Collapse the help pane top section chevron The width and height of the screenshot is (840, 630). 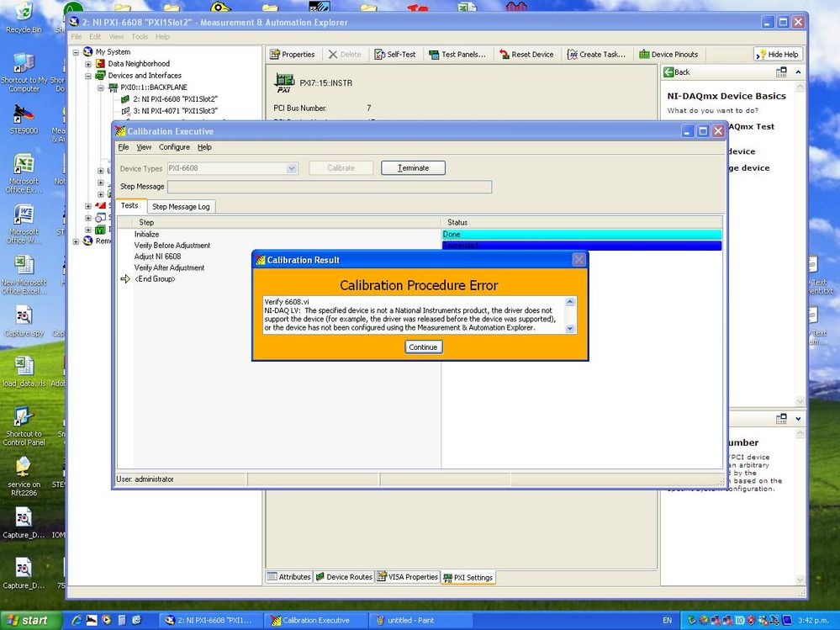[798, 71]
